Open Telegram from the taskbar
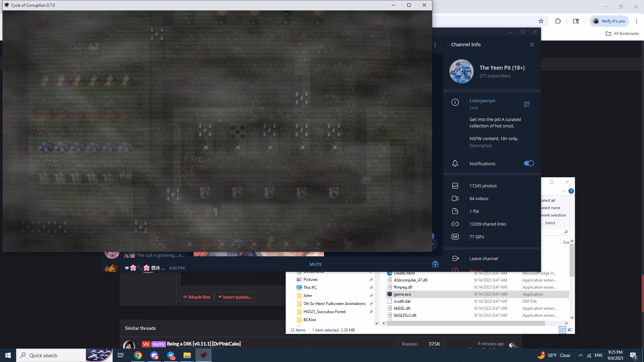 coord(171,355)
